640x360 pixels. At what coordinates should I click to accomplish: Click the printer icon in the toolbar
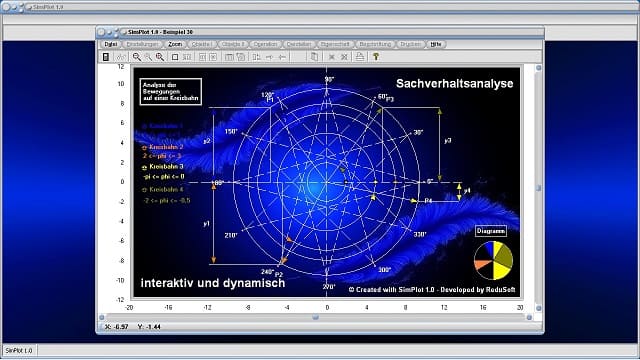pyautogui.click(x=360, y=57)
